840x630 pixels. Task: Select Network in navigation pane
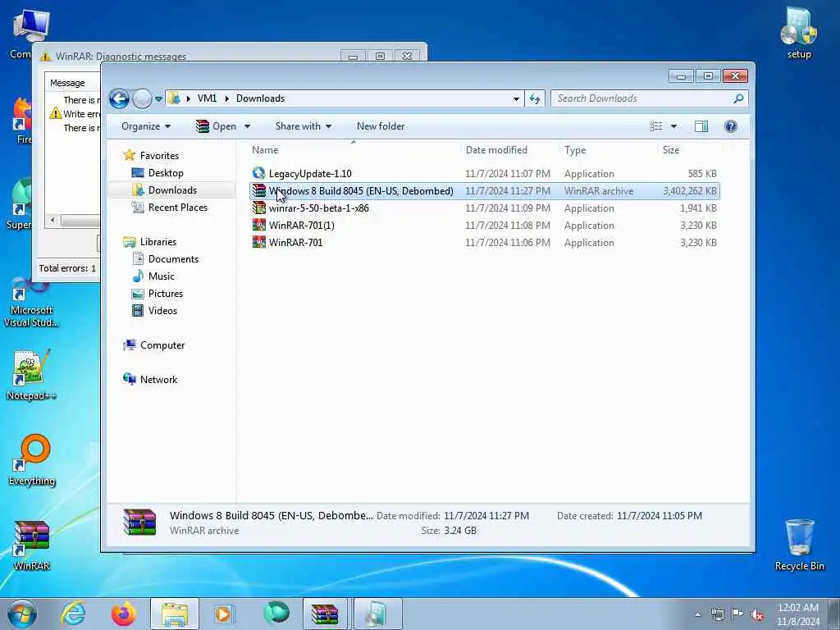(158, 380)
